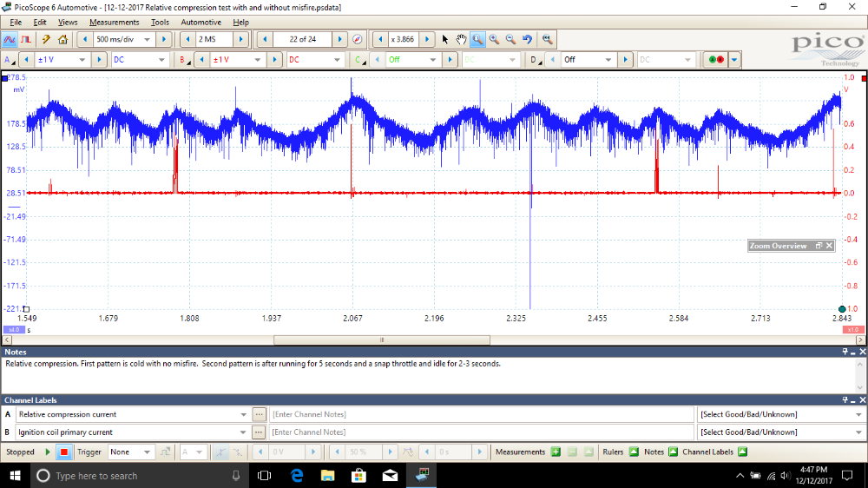
Task: Click the auto setup lightning icon
Action: 46,39
